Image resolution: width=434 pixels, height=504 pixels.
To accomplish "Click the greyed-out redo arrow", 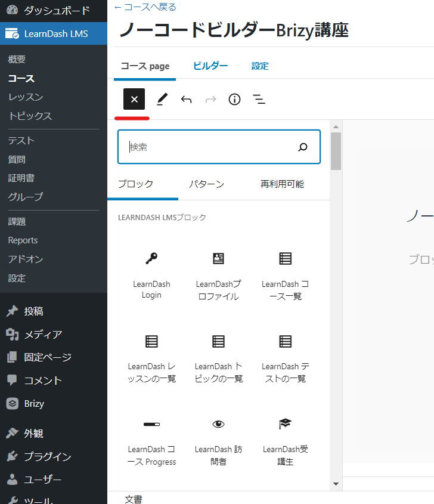I will coord(210,100).
